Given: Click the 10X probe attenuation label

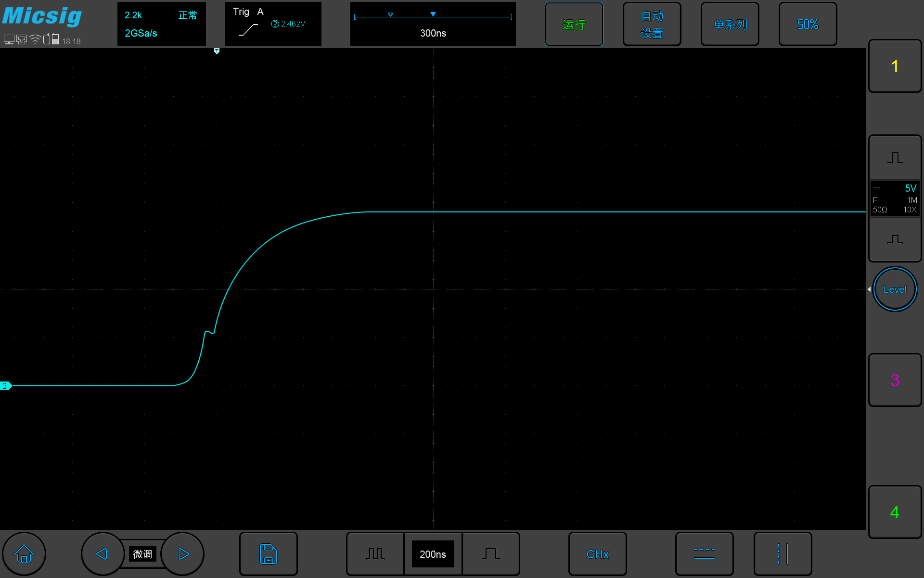Looking at the screenshot, I should coord(910,210).
